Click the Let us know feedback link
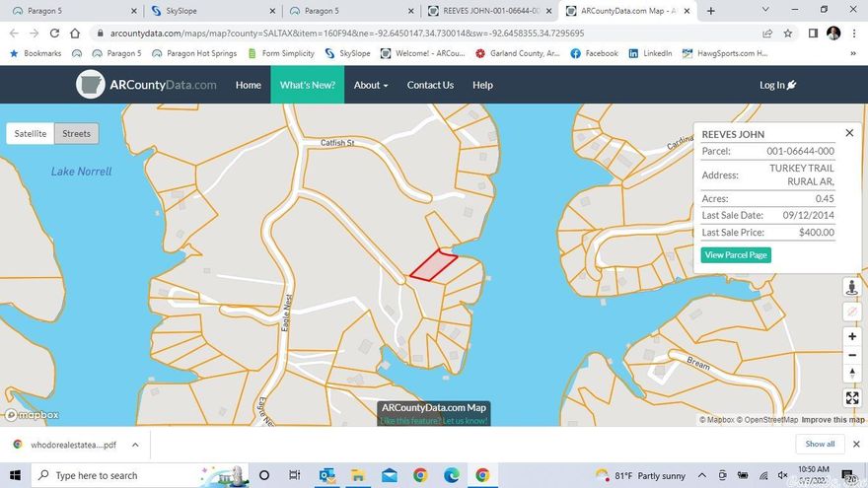Viewport: 868px width, 488px height. (x=465, y=421)
